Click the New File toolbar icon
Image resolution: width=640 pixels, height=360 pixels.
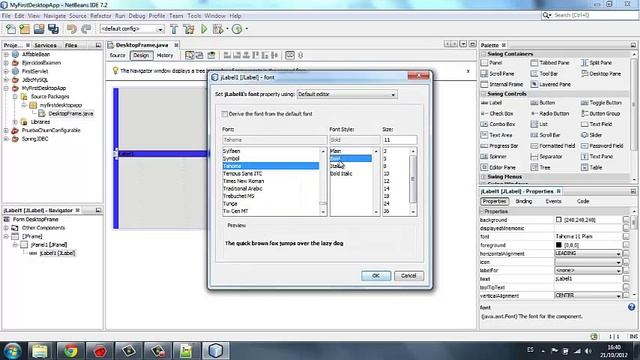[11, 29]
